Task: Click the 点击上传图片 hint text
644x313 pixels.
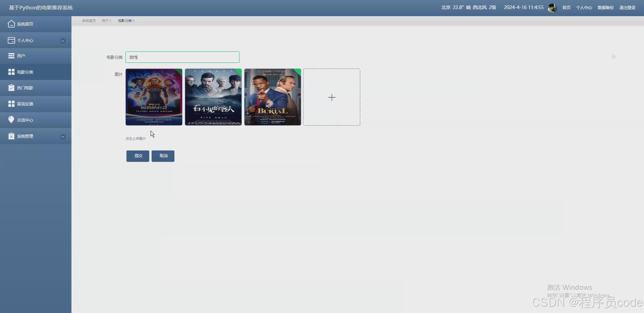Action: 136,139
